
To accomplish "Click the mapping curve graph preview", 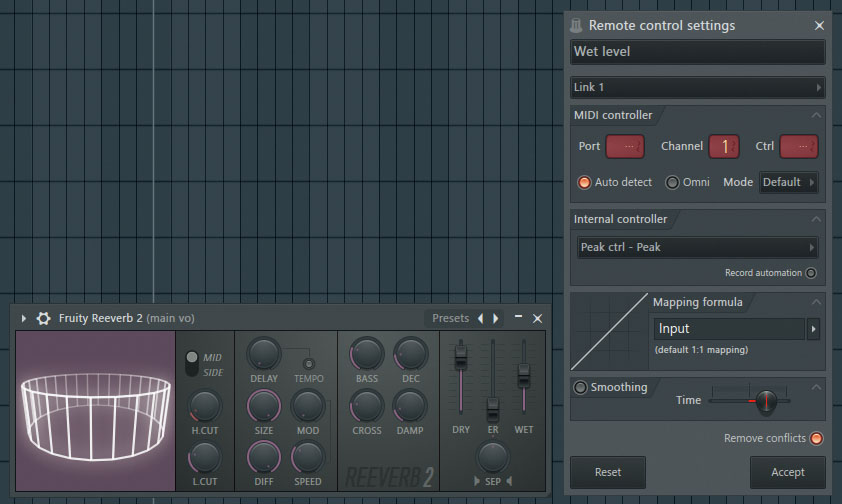I will pyautogui.click(x=609, y=331).
